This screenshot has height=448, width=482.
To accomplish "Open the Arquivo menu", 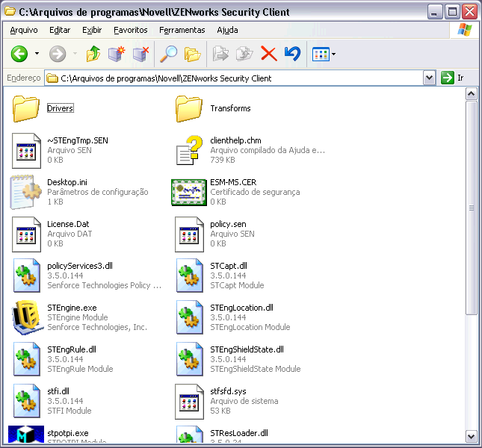I will 24,30.
